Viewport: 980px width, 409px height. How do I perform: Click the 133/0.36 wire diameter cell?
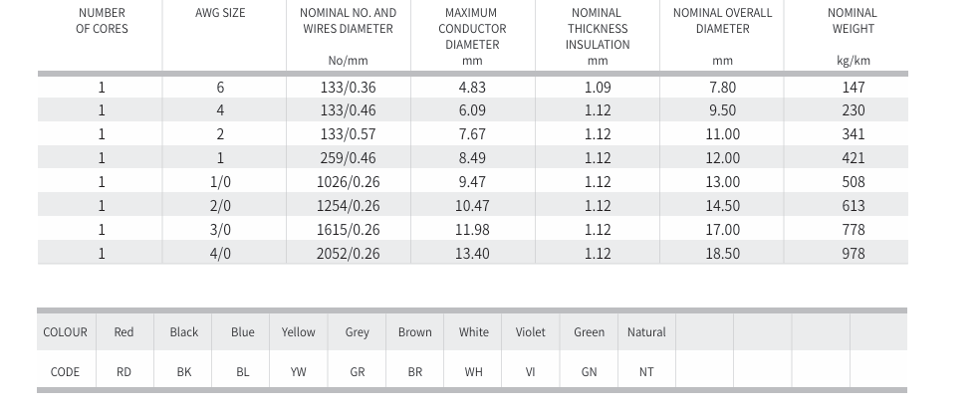click(x=349, y=87)
